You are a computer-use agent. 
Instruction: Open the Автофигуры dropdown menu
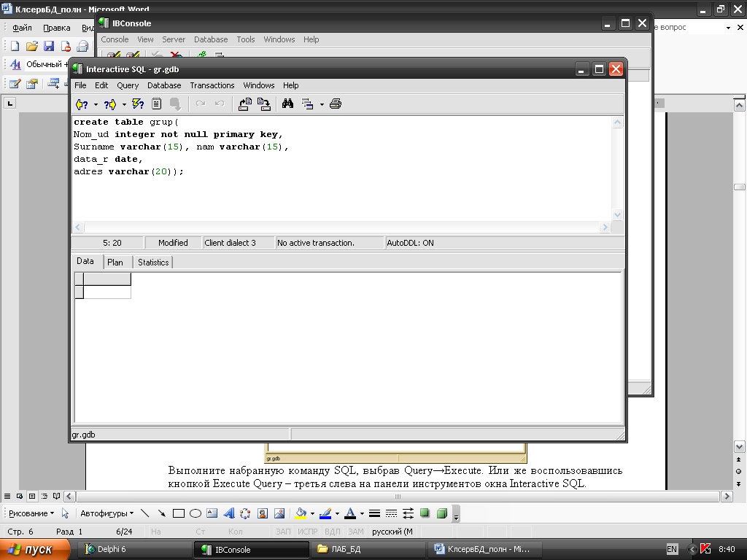[x=107, y=513]
